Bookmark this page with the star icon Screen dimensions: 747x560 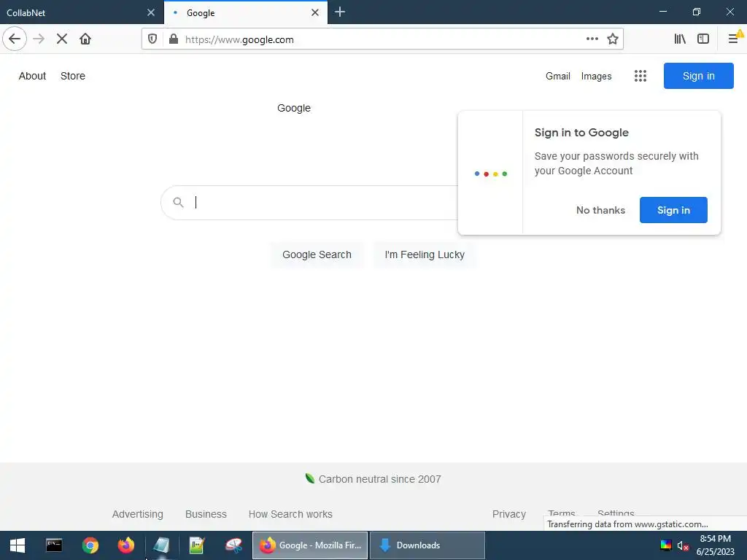[x=613, y=39]
